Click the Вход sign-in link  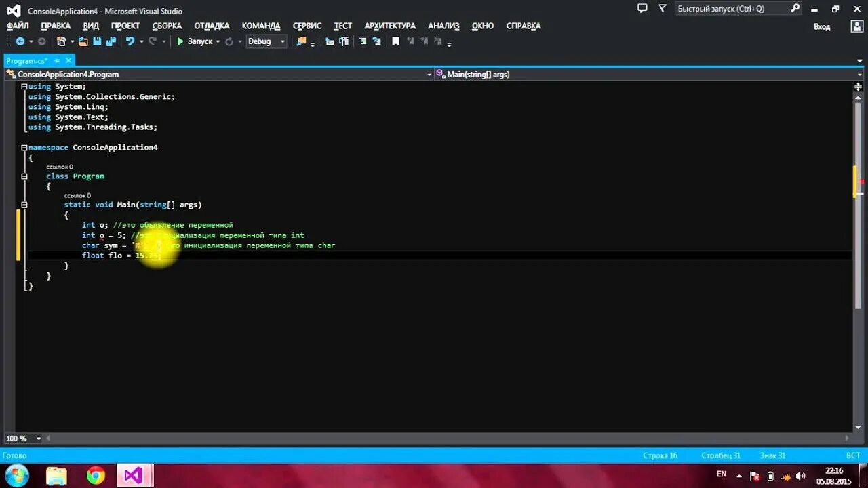click(x=822, y=26)
